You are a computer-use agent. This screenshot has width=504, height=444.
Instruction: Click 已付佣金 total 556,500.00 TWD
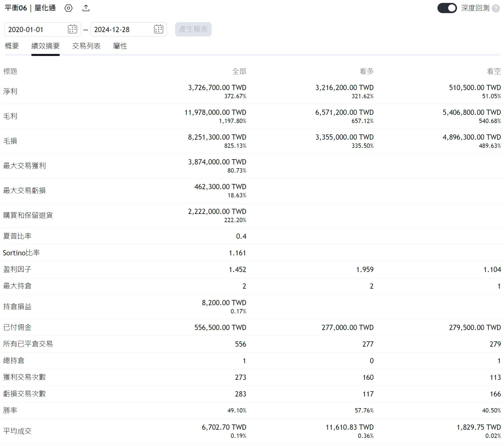(x=220, y=327)
